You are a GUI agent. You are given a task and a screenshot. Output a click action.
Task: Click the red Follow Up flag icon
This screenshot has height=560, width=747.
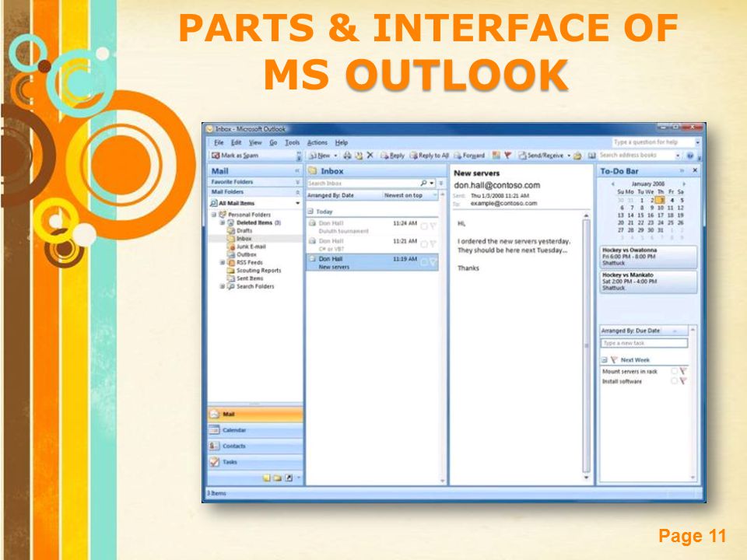tap(507, 156)
